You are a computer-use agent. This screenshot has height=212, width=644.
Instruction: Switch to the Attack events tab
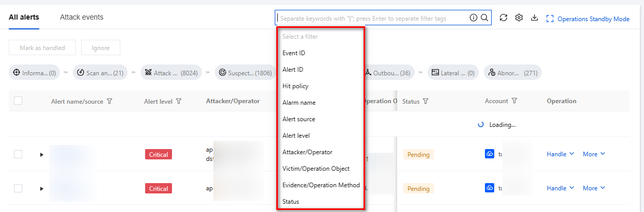(82, 17)
